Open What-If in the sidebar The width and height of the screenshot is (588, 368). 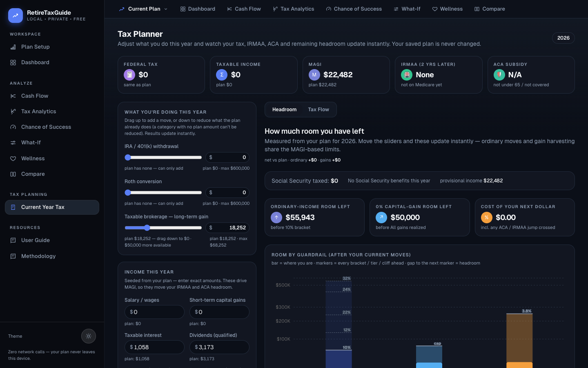(x=52, y=142)
